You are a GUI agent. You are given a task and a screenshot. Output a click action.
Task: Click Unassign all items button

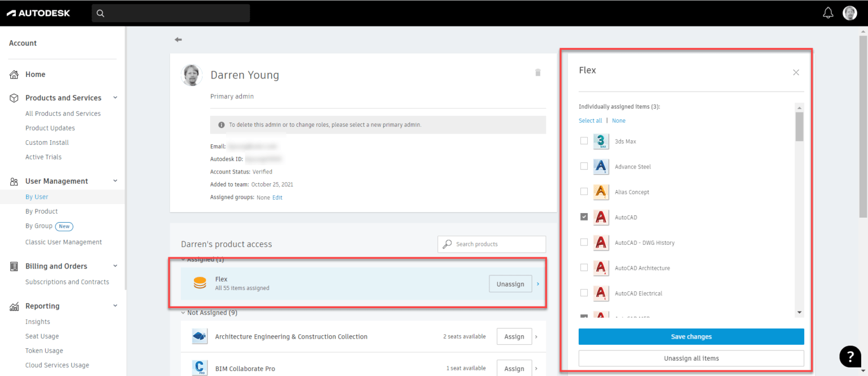pos(691,358)
